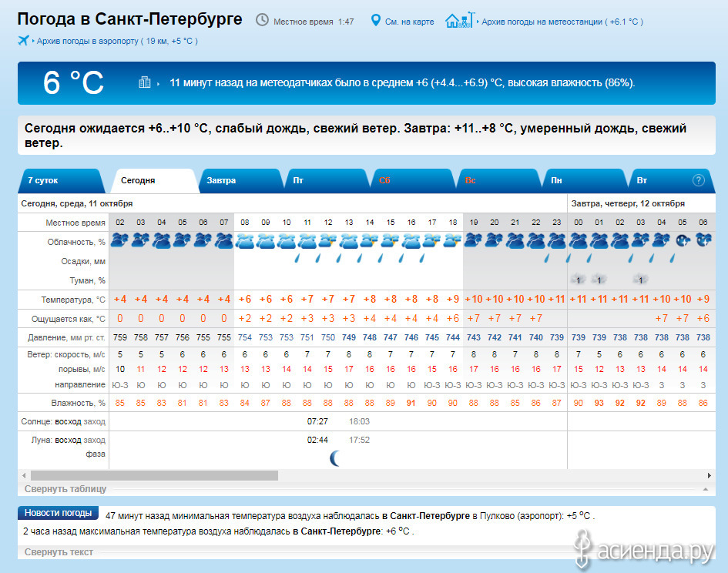Click the partly sunny icon for hour 15
This screenshot has height=573, width=728.
click(391, 241)
